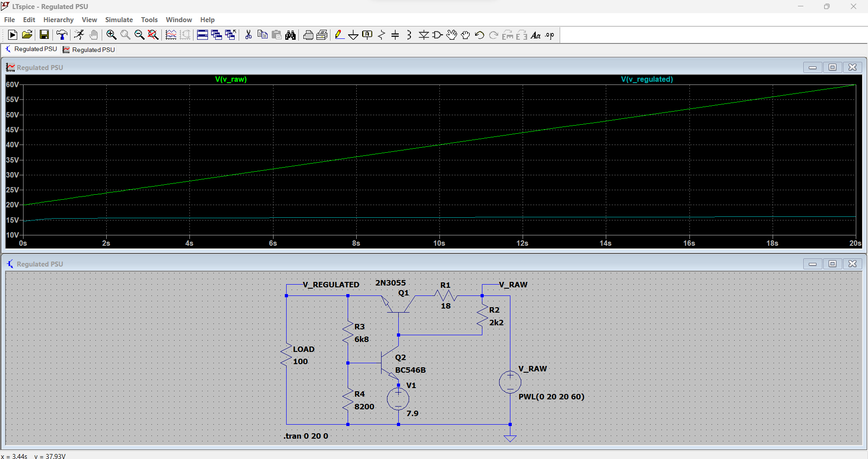Click the V(v_raw) trace label
The image size is (868, 459).
(x=231, y=79)
